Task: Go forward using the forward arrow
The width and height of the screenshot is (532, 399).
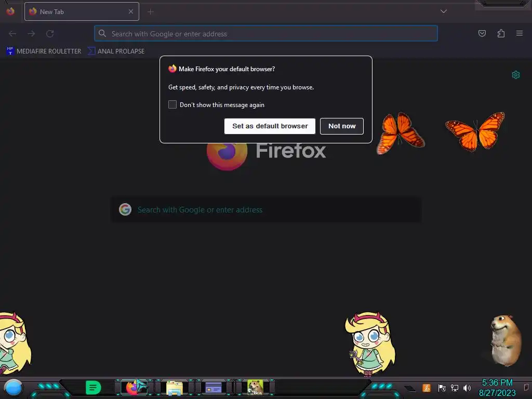Action: [x=31, y=34]
